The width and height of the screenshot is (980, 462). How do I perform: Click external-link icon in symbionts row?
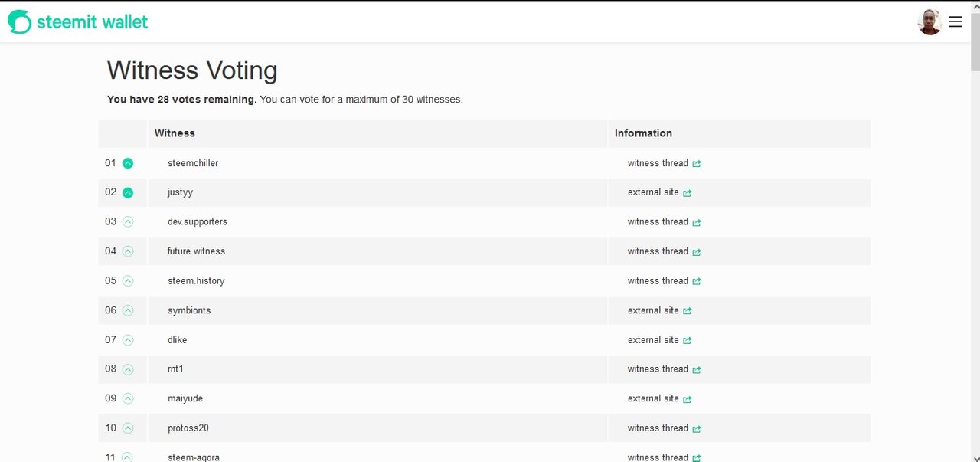click(688, 311)
